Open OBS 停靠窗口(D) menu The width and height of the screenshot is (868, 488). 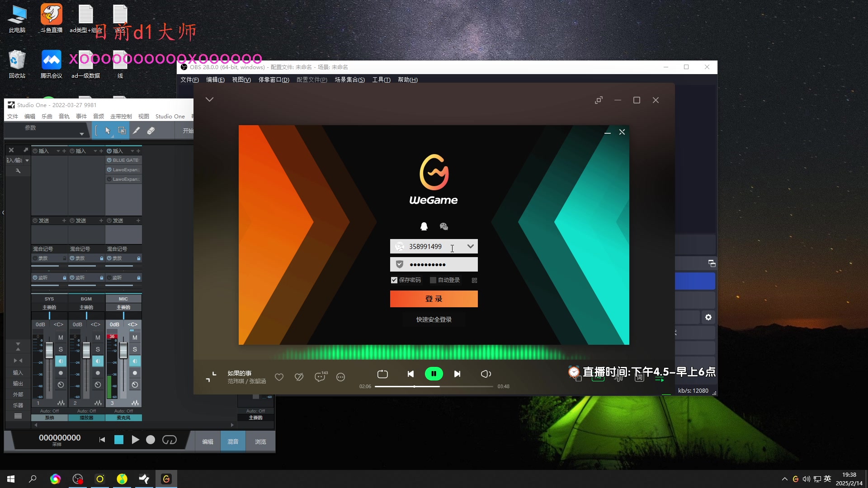pyautogui.click(x=274, y=80)
